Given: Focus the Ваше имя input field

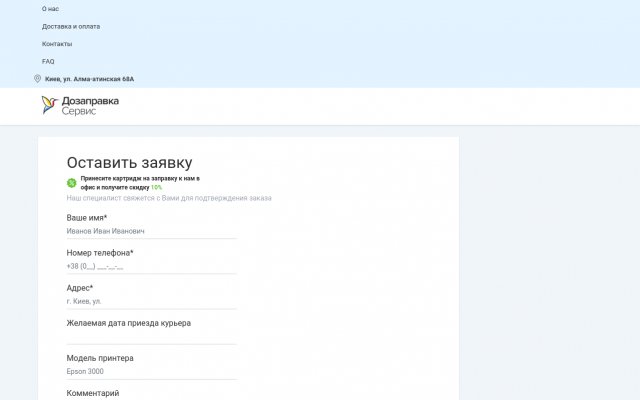Looking at the screenshot, I should (x=151, y=231).
